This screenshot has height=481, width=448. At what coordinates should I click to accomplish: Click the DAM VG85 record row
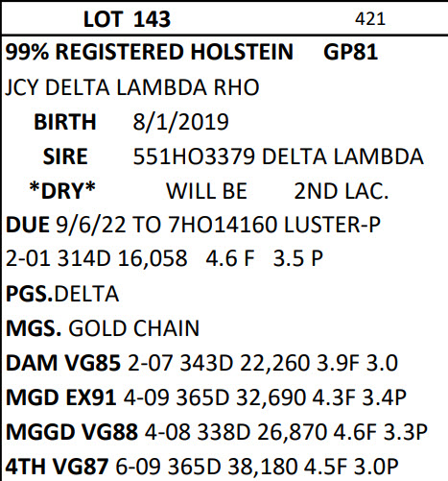coord(201,363)
